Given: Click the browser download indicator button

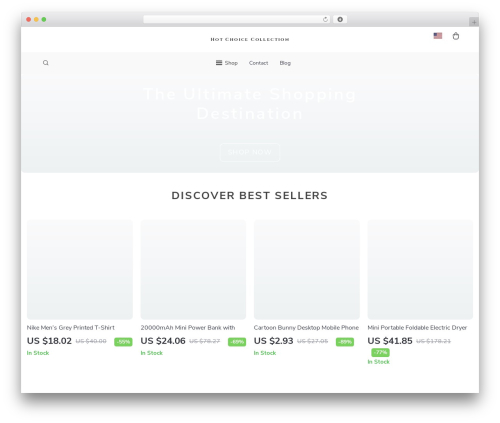Looking at the screenshot, I should tap(340, 19).
